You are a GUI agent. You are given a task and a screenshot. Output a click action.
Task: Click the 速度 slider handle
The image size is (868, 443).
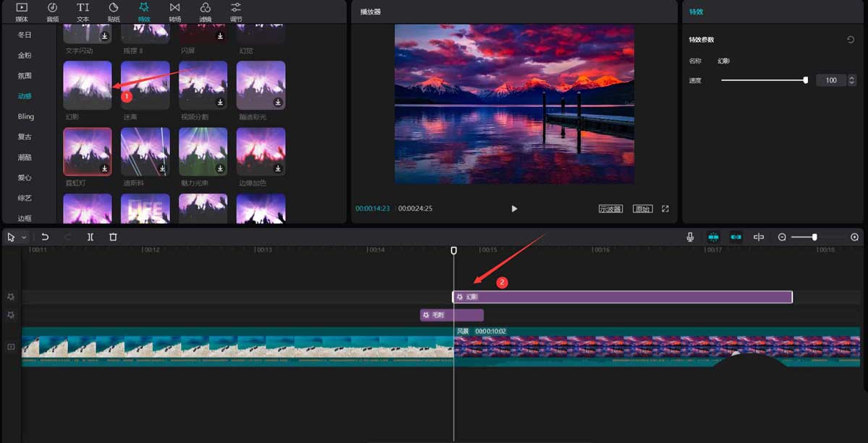806,80
